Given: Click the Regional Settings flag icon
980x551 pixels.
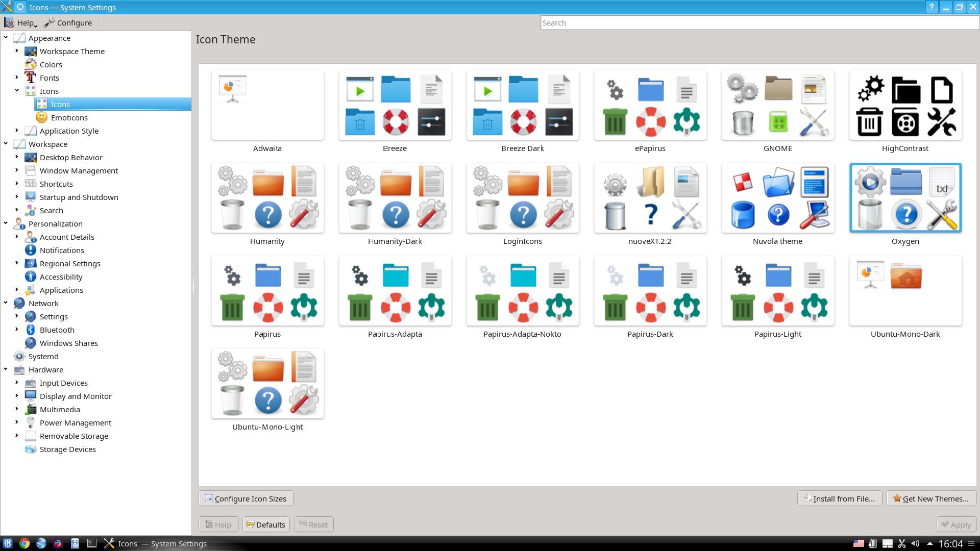Looking at the screenshot, I should tap(31, 263).
